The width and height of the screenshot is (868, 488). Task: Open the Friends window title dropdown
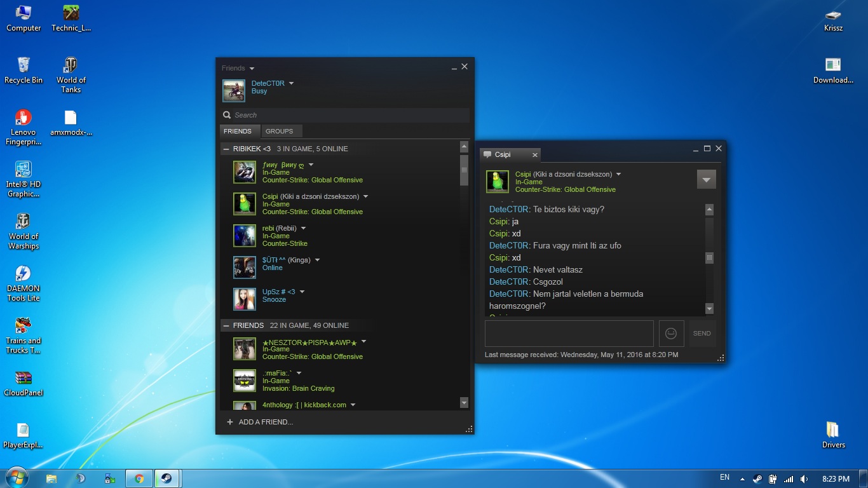(x=252, y=69)
